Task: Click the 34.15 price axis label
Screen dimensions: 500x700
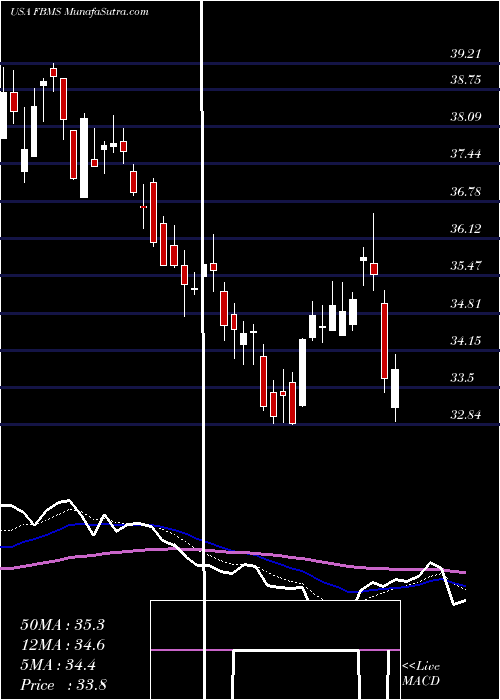Action: point(465,341)
